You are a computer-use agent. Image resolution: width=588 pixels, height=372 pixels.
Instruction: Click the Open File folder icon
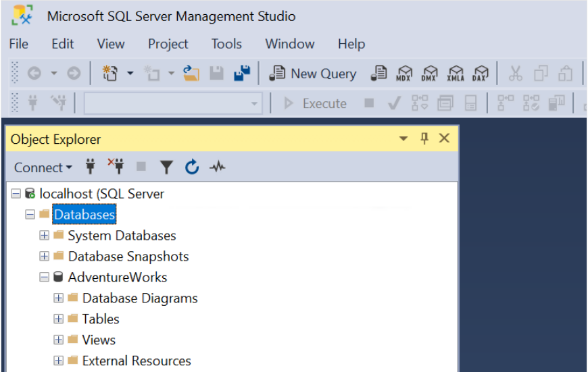click(x=191, y=73)
